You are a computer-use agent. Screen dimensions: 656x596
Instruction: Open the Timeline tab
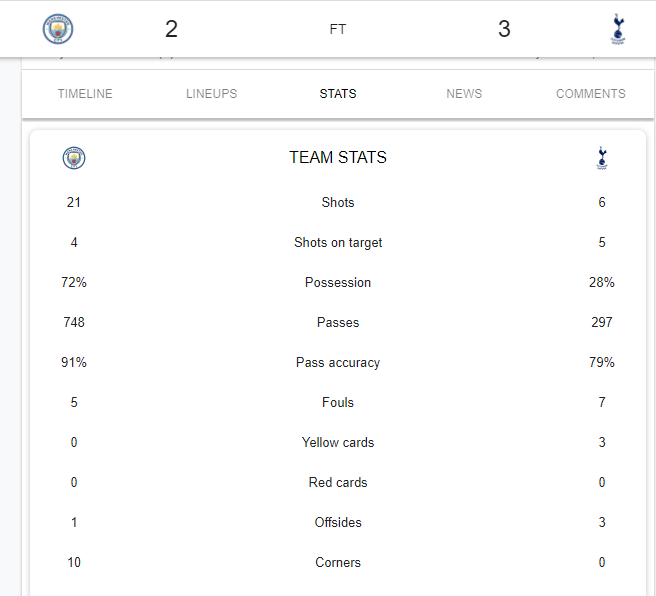point(85,94)
